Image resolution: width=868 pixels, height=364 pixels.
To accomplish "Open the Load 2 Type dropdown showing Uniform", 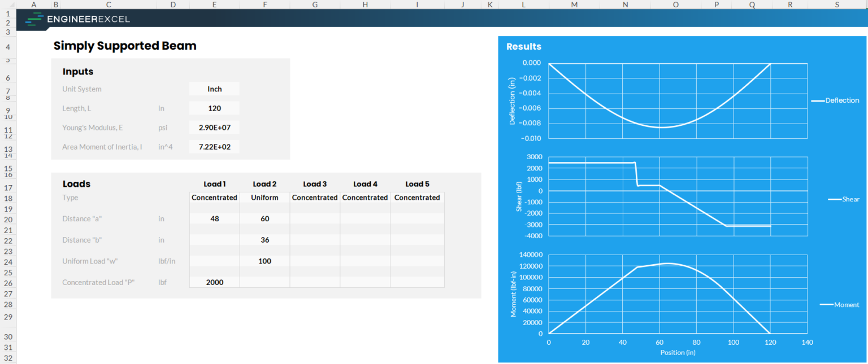I will 264,198.
